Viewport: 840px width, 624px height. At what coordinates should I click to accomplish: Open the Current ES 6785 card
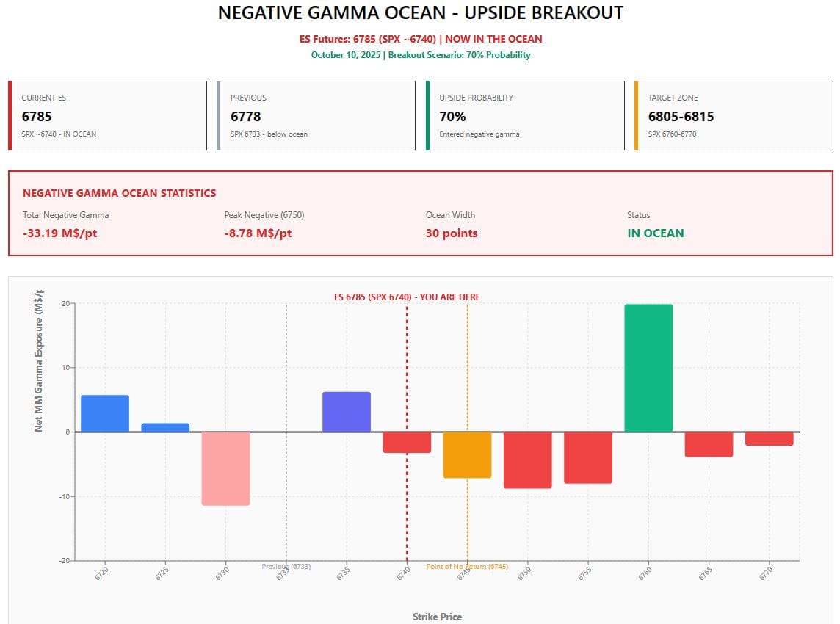(108, 116)
